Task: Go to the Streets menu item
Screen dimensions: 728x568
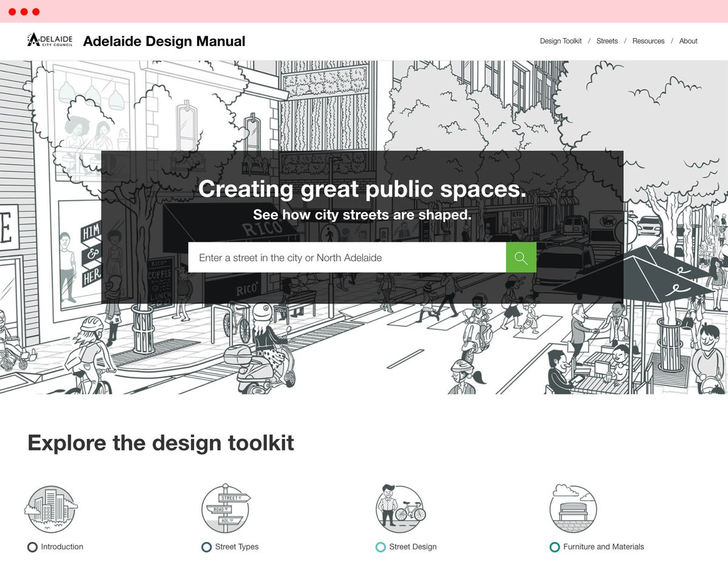Action: [x=607, y=41]
